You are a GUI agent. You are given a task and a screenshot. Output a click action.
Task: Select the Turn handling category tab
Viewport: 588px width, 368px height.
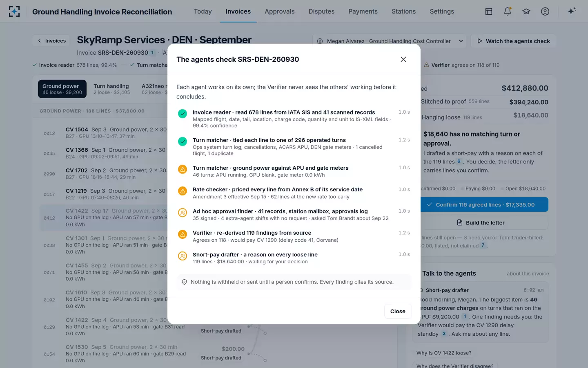pos(112,89)
